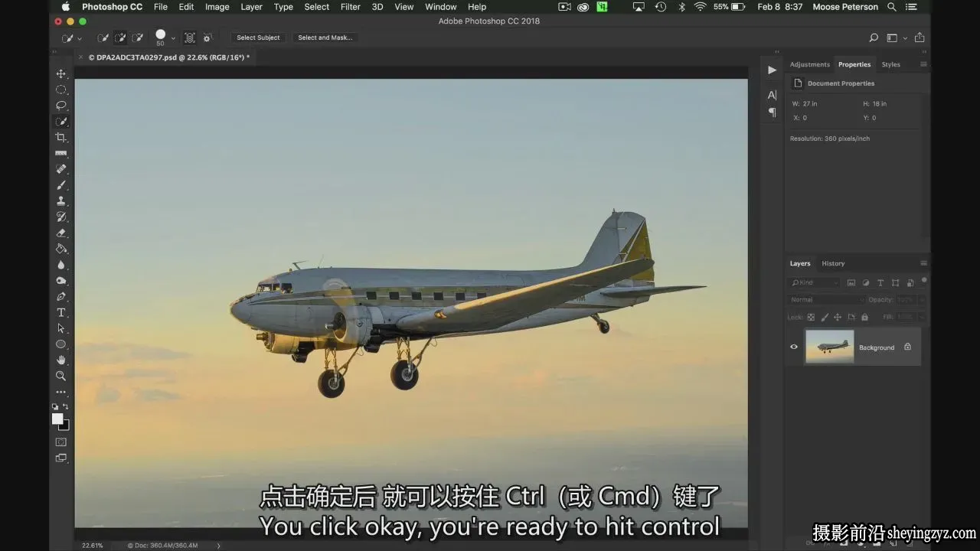Select the Paint Bucket tool
The width and height of the screenshot is (980, 551).
tap(61, 249)
